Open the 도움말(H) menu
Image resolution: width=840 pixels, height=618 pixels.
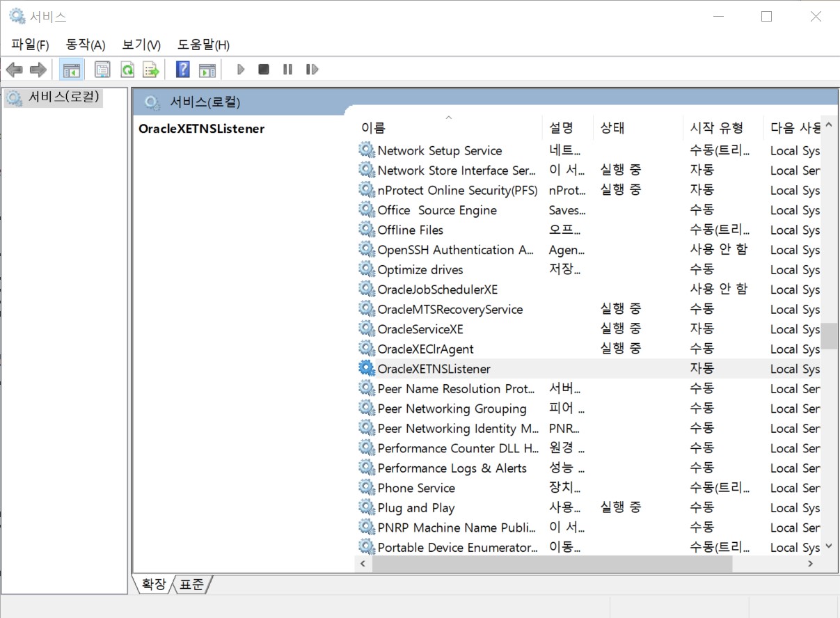[203, 45]
